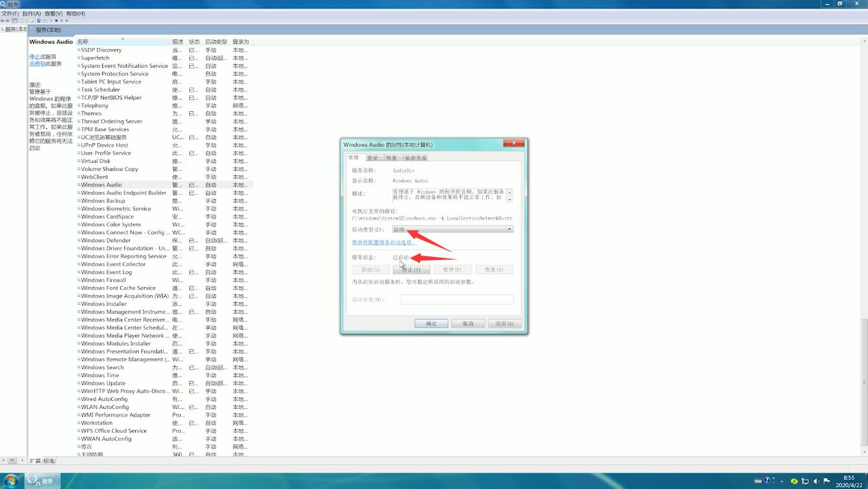Screen dimensions: 868x489
Task: Click the Back arrow toolbar icon
Action: pos(3,21)
